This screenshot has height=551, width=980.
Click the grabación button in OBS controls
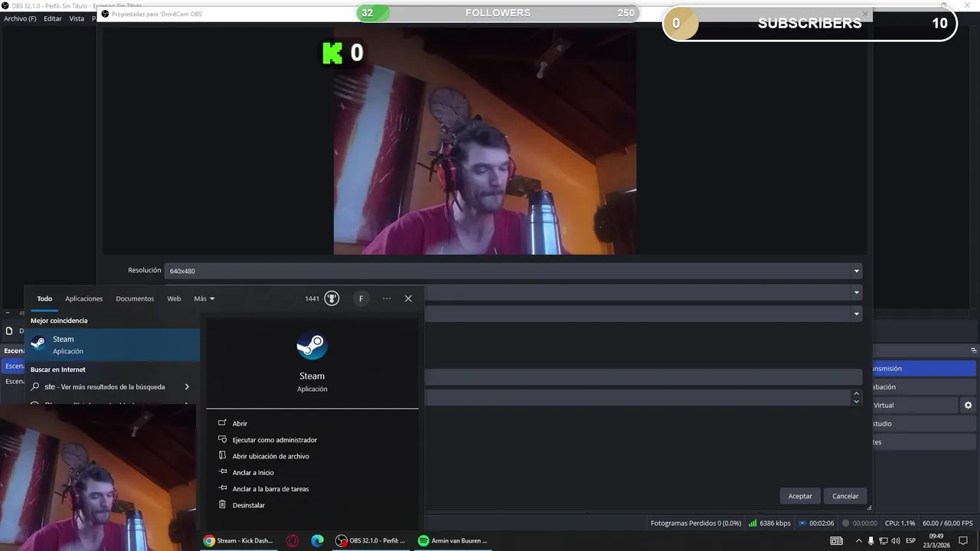pos(924,386)
